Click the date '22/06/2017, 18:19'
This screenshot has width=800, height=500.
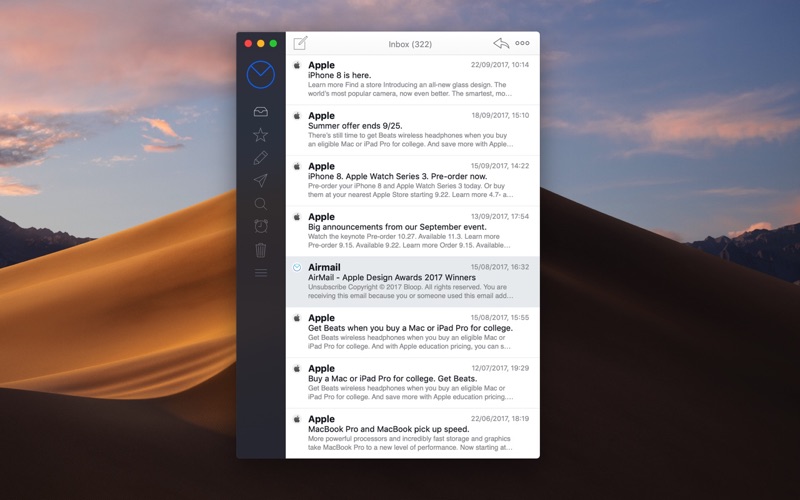coord(499,418)
